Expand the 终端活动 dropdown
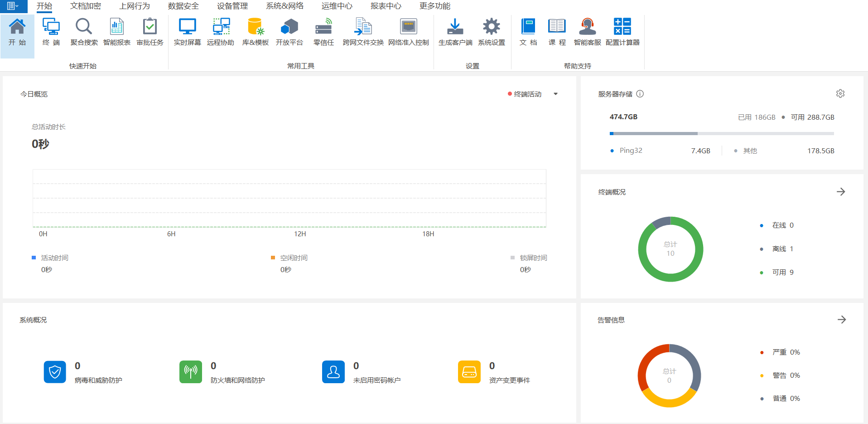Viewport: 868px width, 424px height. pos(555,94)
